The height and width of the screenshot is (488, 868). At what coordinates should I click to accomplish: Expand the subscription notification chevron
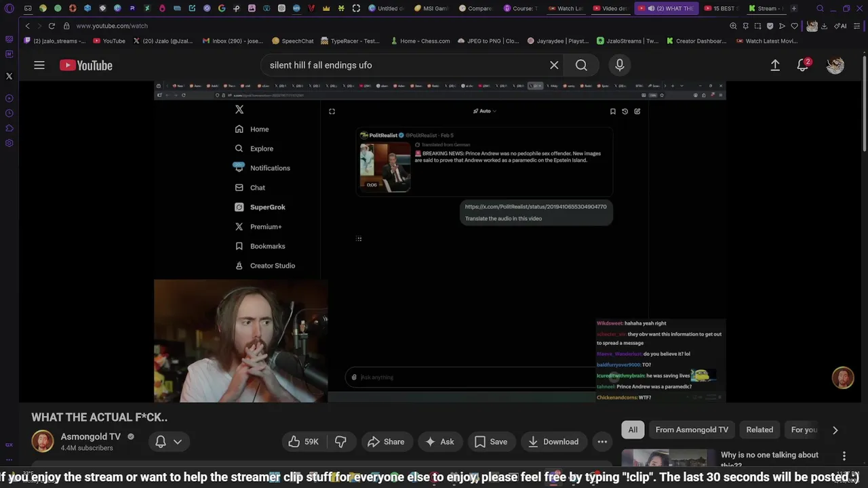coord(178,441)
